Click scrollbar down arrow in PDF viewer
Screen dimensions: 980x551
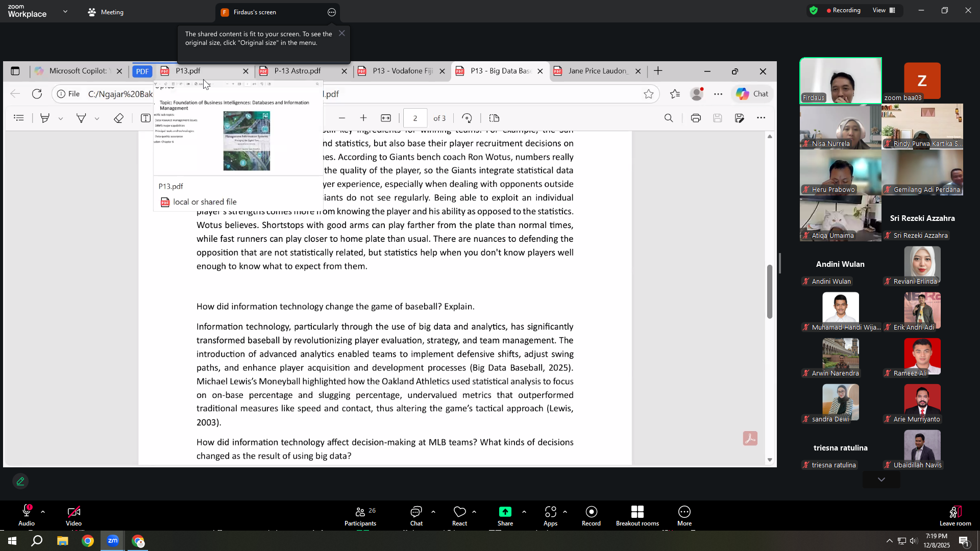[x=770, y=460]
